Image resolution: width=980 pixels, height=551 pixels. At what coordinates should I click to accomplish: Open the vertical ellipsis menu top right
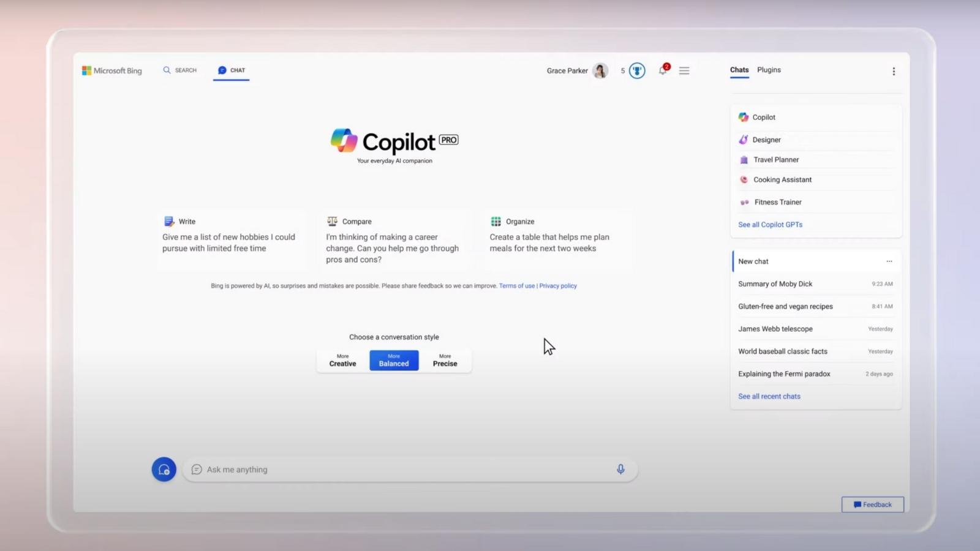pos(894,71)
